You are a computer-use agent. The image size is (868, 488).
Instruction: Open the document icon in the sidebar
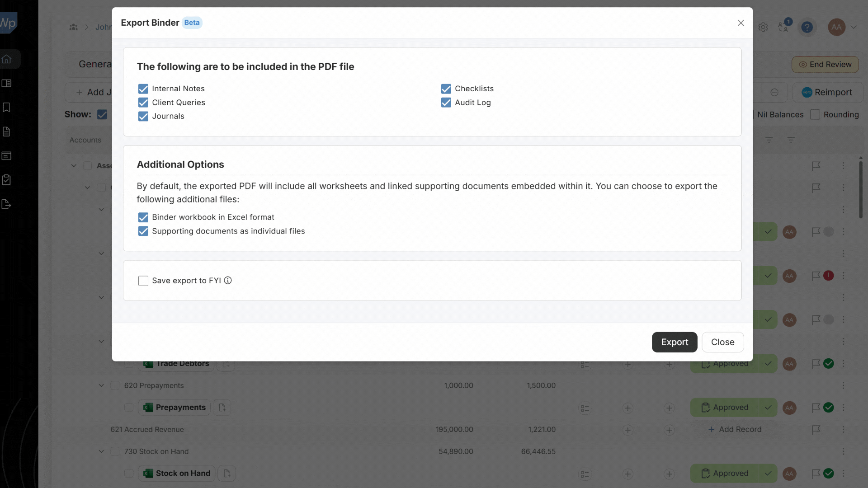coord(6,131)
